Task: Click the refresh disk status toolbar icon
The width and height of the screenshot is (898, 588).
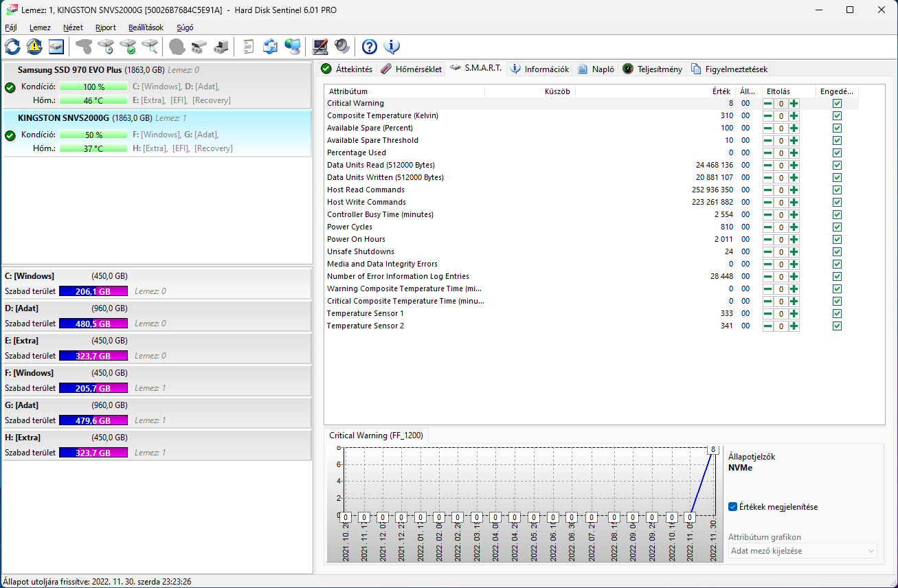Action: (12, 47)
